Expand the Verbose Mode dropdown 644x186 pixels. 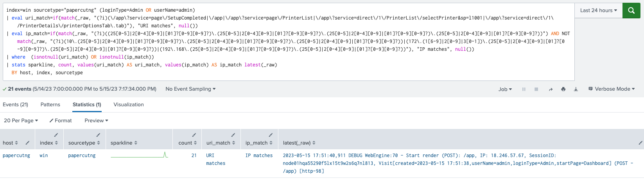(612, 89)
